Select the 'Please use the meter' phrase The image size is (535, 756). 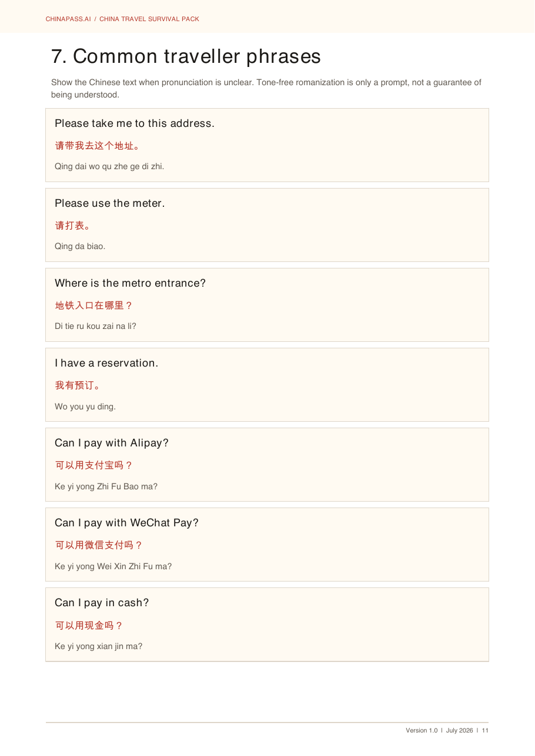(110, 203)
